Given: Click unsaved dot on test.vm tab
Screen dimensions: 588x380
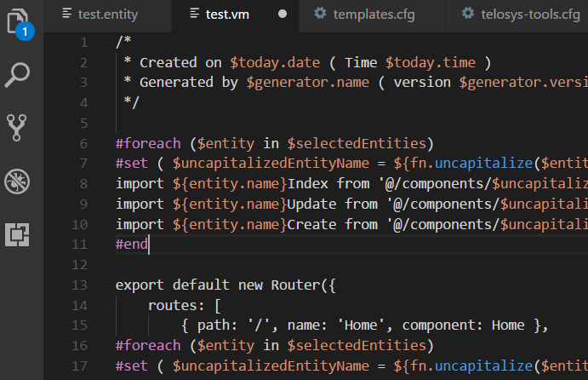Looking at the screenshot, I should [283, 14].
